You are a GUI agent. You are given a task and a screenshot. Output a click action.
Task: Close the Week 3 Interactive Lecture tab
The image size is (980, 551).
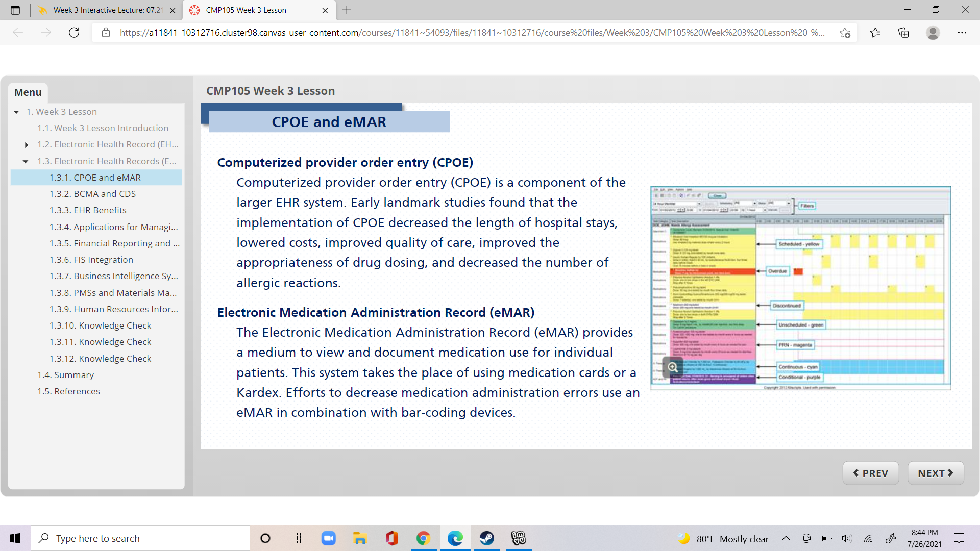173,10
